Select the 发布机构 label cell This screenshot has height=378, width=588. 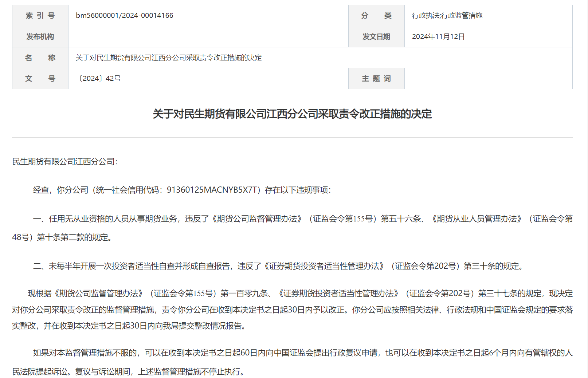tap(40, 36)
